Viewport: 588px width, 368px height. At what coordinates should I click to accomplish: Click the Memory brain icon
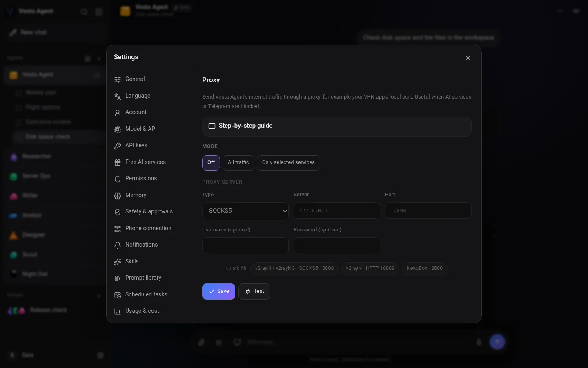pyautogui.click(x=118, y=195)
